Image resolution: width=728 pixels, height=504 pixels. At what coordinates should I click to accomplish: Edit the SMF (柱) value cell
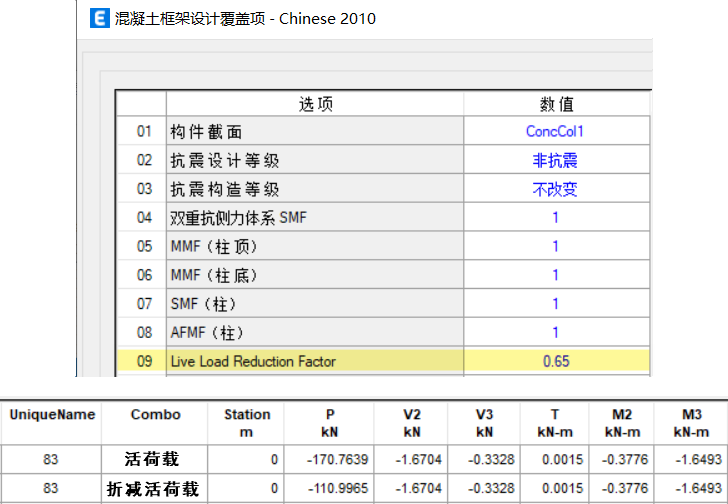click(555, 304)
